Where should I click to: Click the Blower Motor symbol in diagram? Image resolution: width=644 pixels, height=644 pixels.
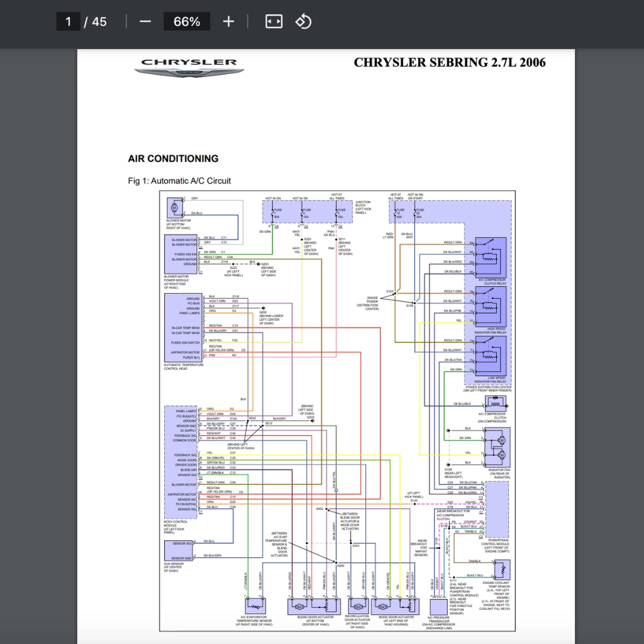[175, 208]
